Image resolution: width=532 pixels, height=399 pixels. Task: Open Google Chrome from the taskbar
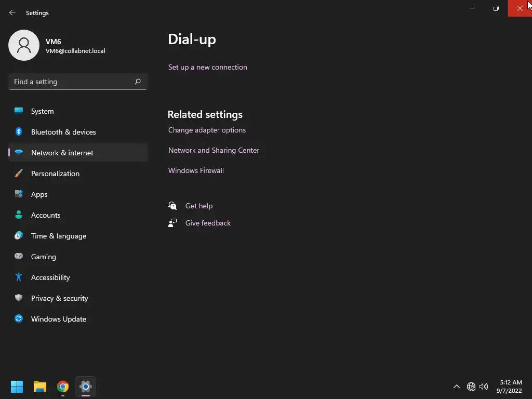click(x=63, y=387)
